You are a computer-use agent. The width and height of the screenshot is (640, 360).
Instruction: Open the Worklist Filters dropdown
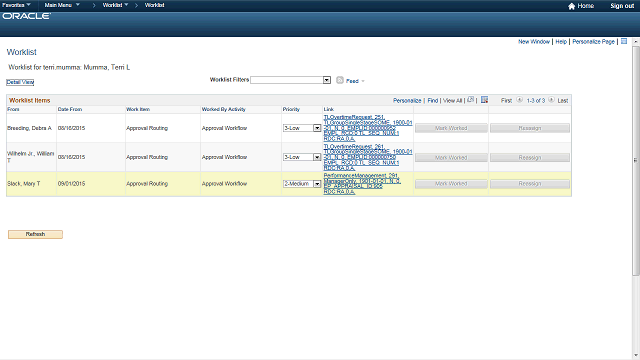tap(290, 80)
